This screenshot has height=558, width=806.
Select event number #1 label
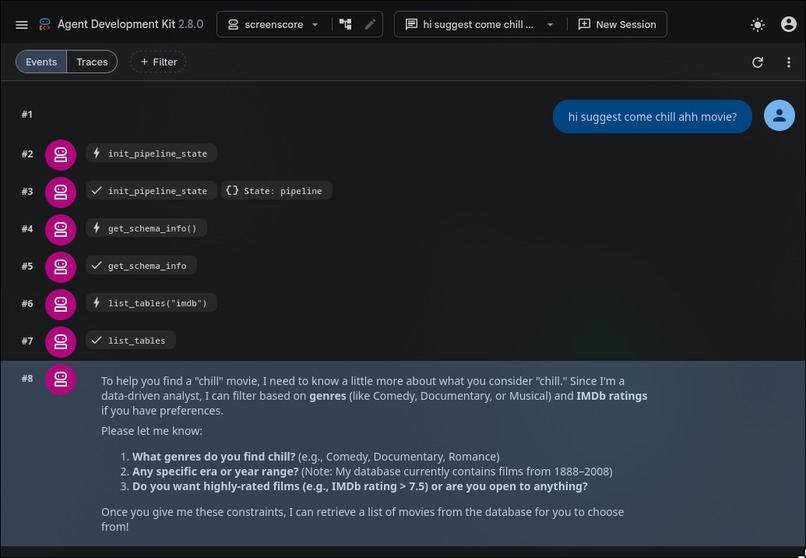click(27, 114)
